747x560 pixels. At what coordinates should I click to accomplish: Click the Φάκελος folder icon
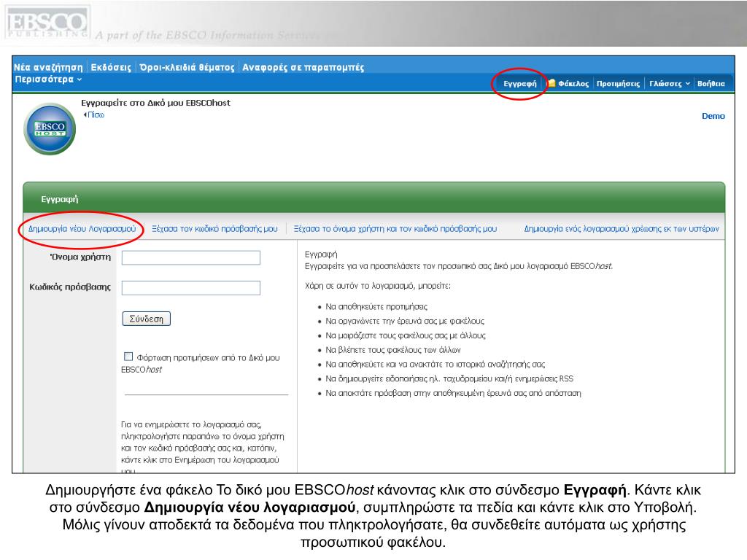pos(551,83)
